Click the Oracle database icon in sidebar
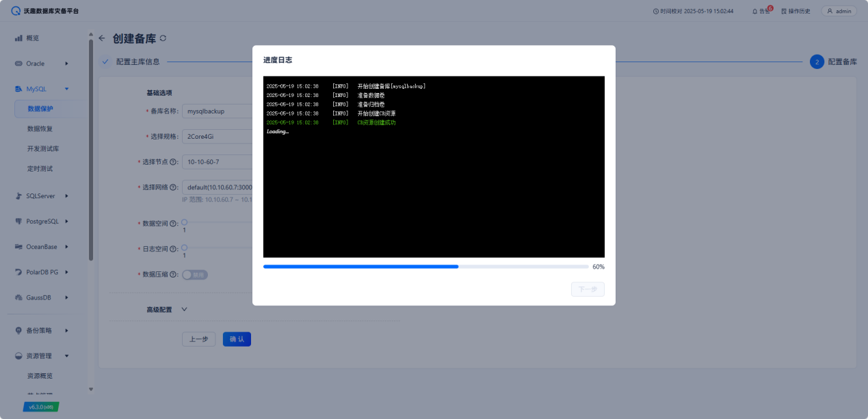The image size is (868, 419). 19,64
